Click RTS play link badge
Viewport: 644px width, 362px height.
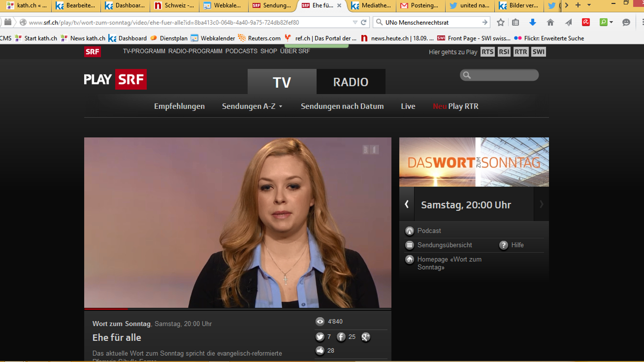(x=487, y=52)
